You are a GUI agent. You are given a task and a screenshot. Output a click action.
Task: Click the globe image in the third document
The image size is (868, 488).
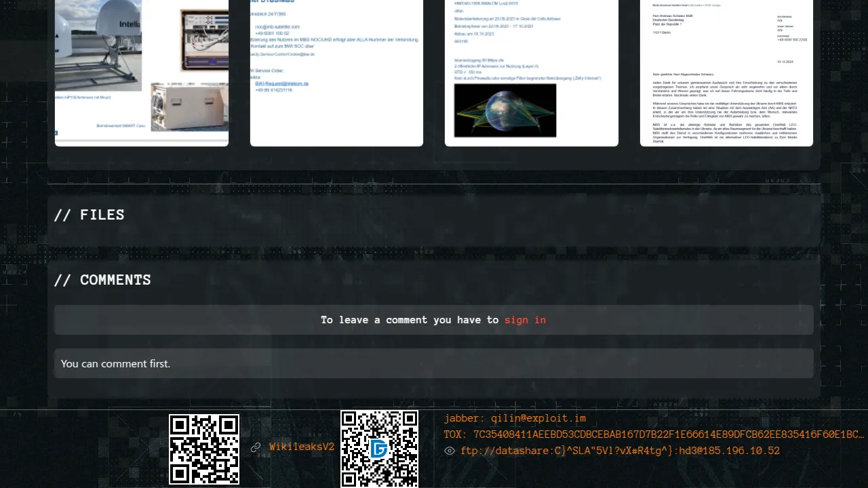click(505, 110)
